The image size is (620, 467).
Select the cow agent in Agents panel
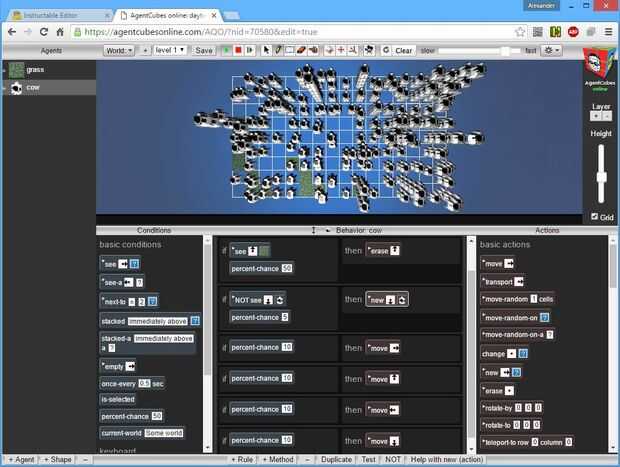[x=49, y=87]
